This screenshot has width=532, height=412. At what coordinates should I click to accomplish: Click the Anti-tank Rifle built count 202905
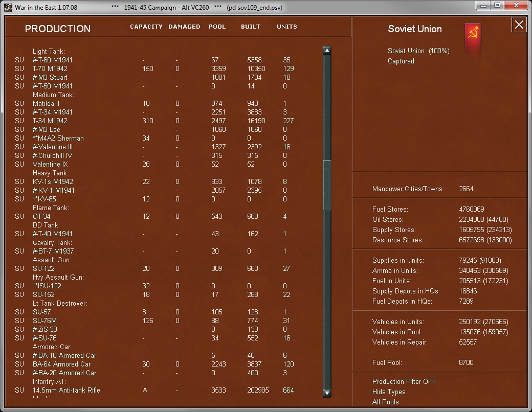[x=258, y=391]
